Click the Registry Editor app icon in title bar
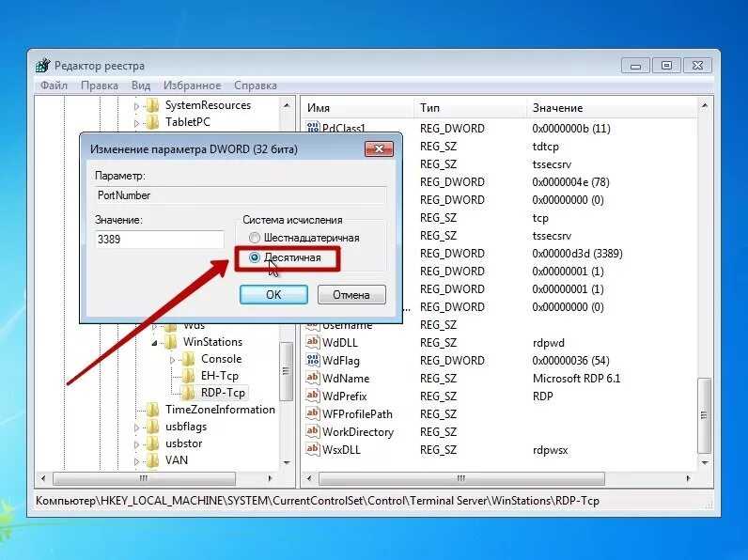 (x=43, y=66)
